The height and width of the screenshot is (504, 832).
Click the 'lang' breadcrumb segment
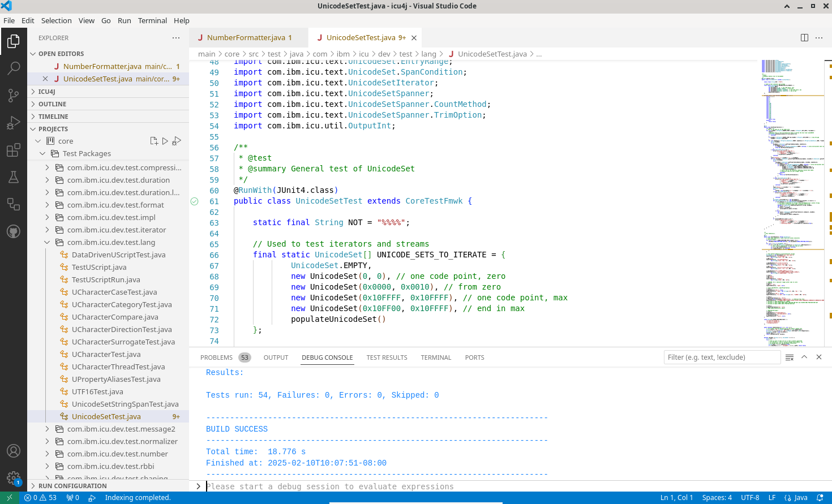click(x=428, y=54)
